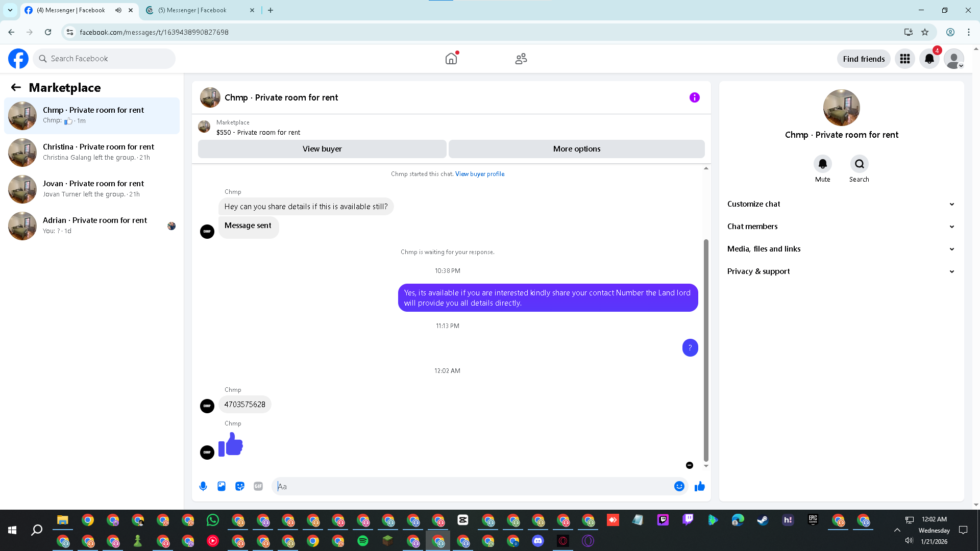
Task: Open Christina · Private room for rent chat
Action: 92,152
